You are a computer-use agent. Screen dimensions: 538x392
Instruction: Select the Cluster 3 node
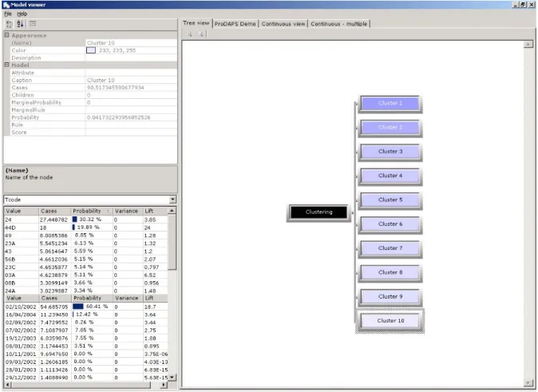pos(390,152)
